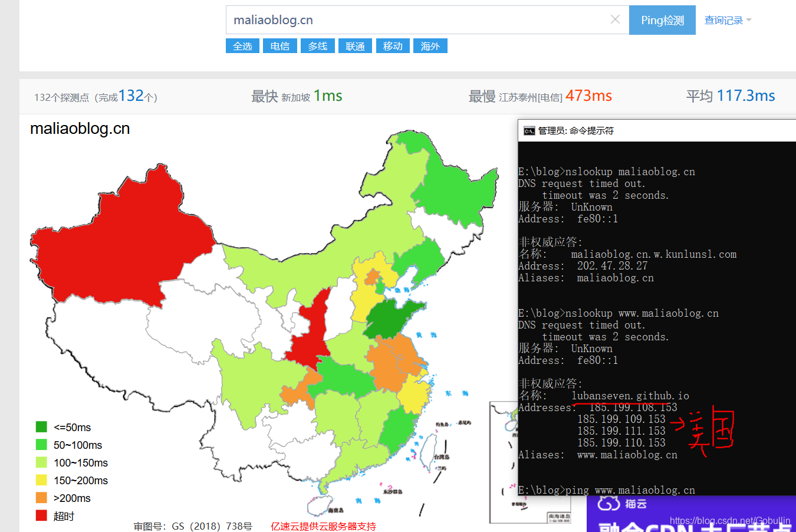Select the 电信 filter tab
This screenshot has width=796, height=532.
(x=280, y=46)
